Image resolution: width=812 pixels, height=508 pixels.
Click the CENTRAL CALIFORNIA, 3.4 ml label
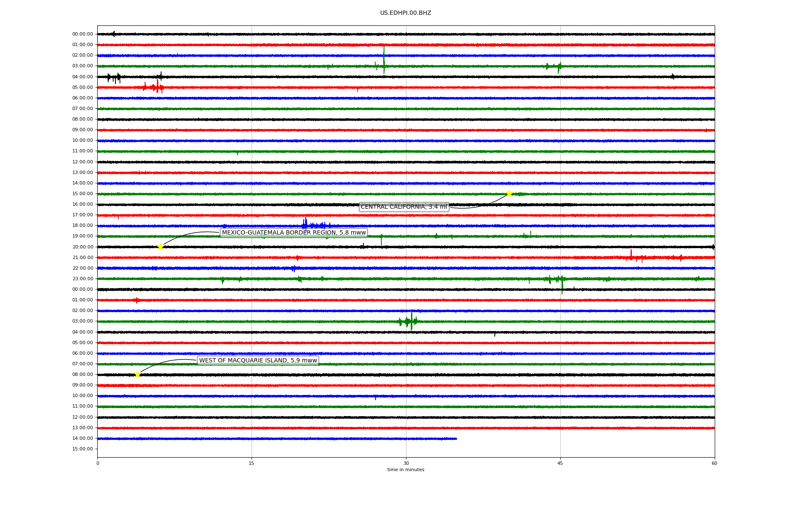point(403,207)
